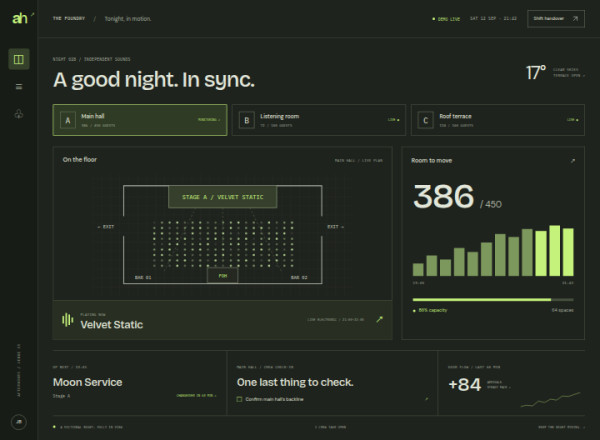Click the FOH box on floor plan
Screen dimensions: 600x440
click(x=223, y=275)
